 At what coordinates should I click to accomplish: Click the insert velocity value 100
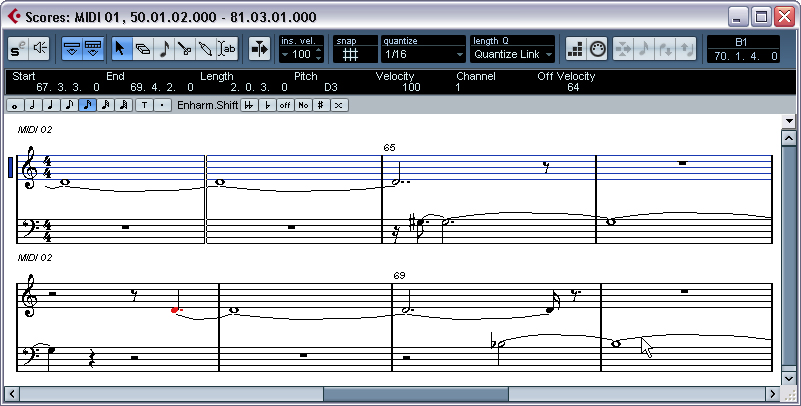301,54
